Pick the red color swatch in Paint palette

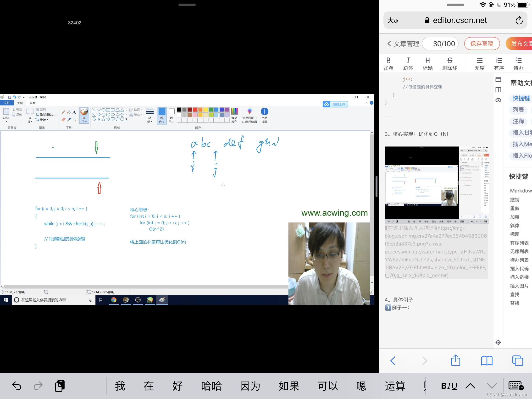click(x=195, y=110)
